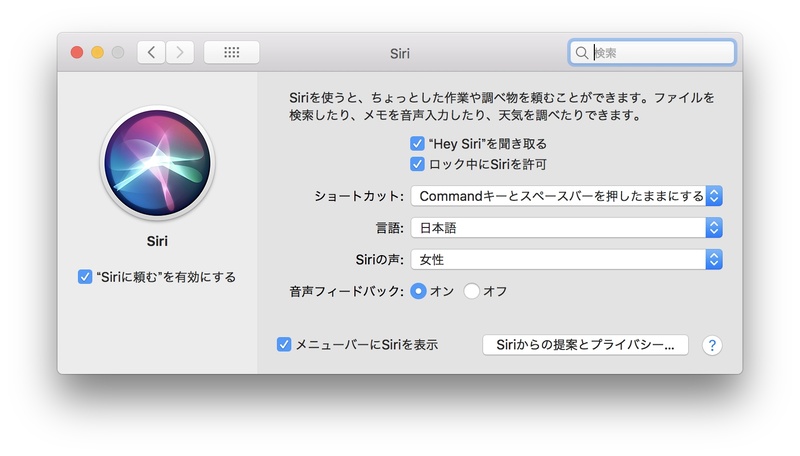Open the 言語 dropdown showing 日本語
Viewport: 800px width, 456px height.
(x=566, y=228)
